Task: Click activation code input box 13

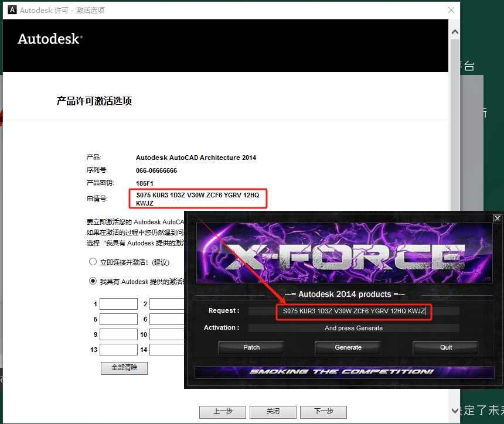Action: [118, 350]
